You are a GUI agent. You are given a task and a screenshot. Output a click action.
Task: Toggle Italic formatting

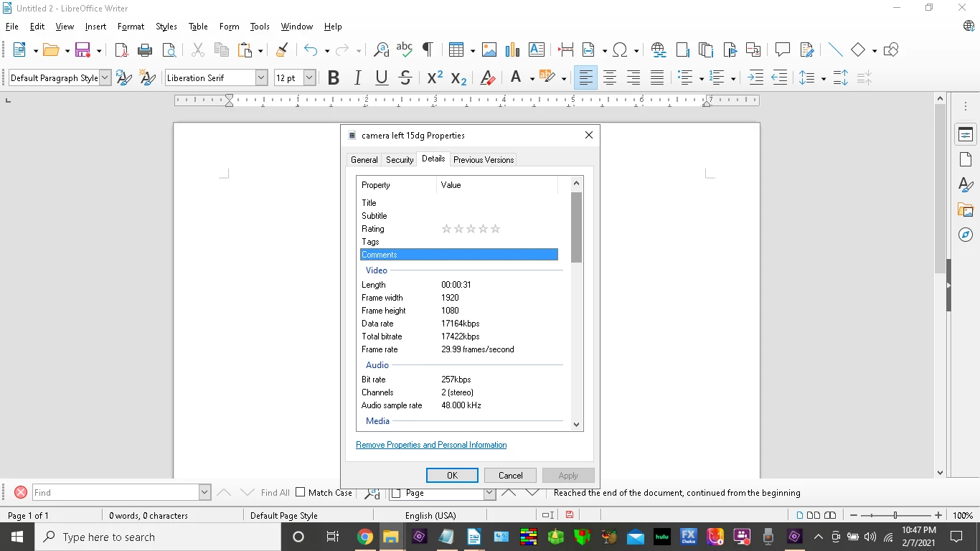point(357,77)
